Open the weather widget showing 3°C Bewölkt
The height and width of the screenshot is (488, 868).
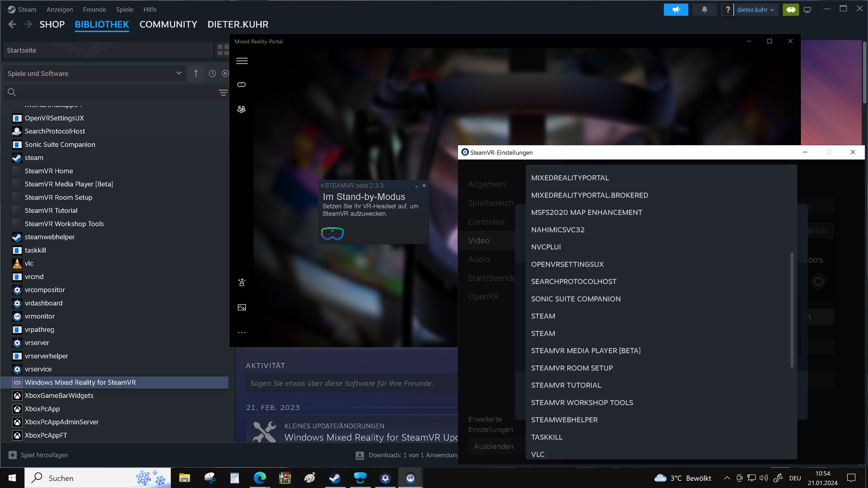683,478
